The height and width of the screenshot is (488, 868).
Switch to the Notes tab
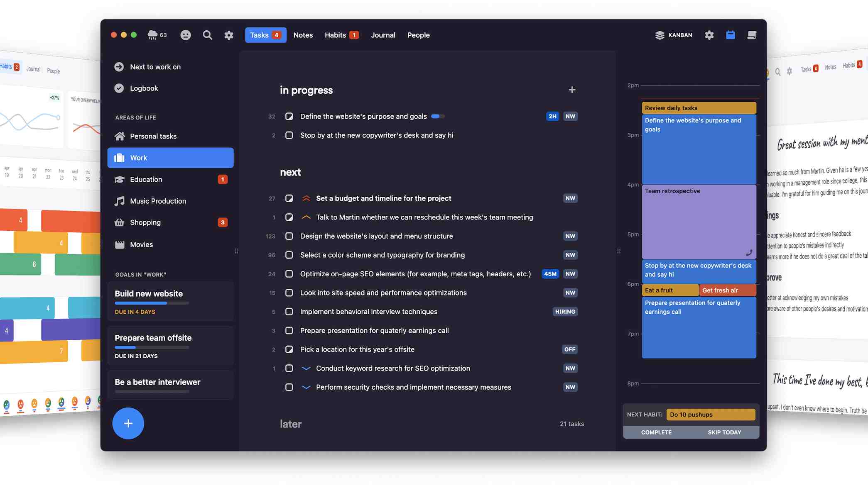point(303,35)
